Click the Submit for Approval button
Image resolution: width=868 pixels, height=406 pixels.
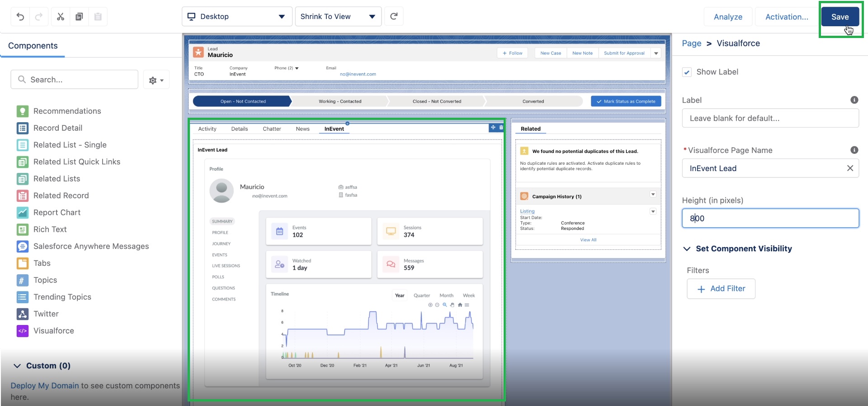click(x=624, y=53)
